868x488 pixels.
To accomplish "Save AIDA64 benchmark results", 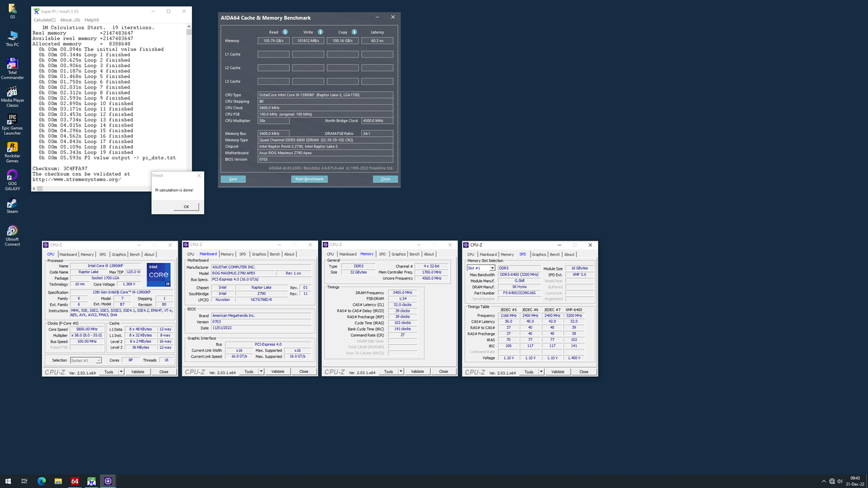I will [233, 179].
